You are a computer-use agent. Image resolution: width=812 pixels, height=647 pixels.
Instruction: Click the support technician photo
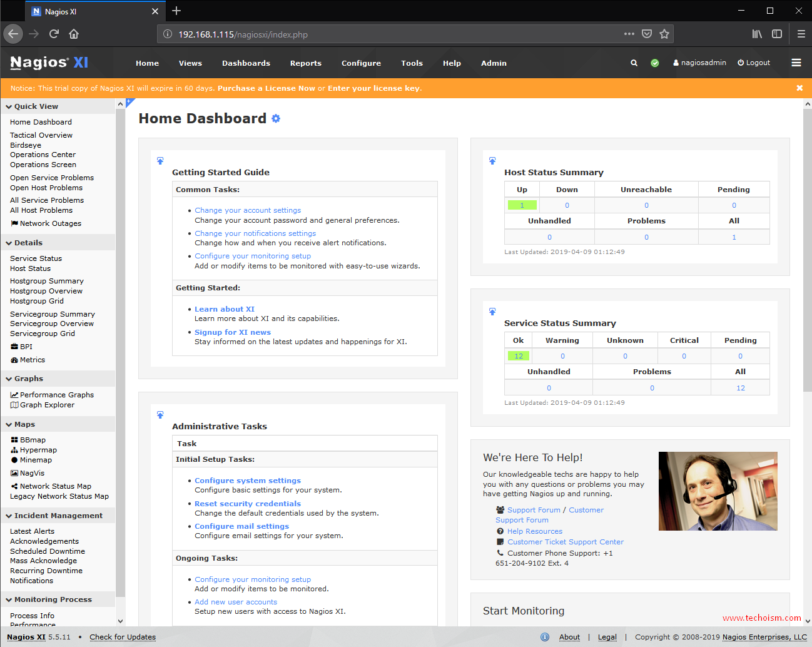click(x=718, y=491)
